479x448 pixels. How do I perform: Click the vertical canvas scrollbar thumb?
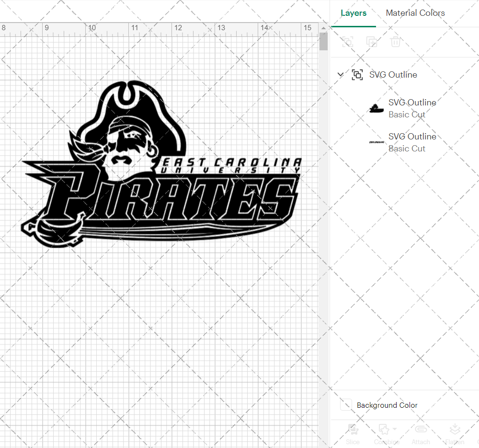(323, 42)
